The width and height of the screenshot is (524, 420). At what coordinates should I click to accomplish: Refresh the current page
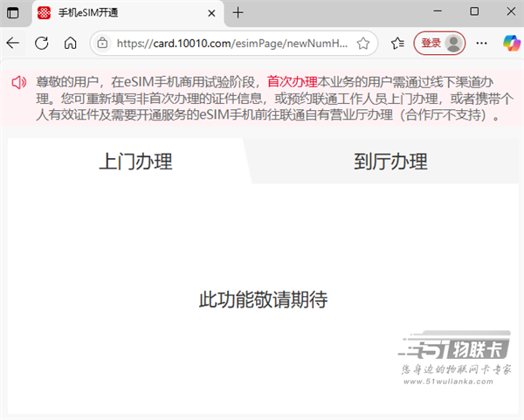click(42, 43)
